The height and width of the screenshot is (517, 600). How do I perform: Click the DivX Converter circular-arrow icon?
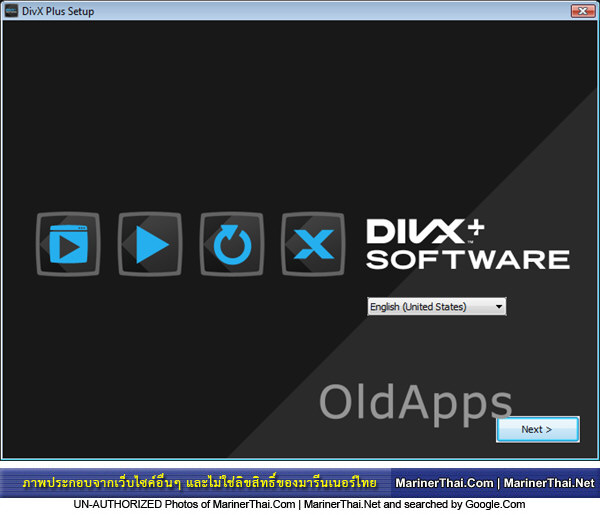click(232, 244)
